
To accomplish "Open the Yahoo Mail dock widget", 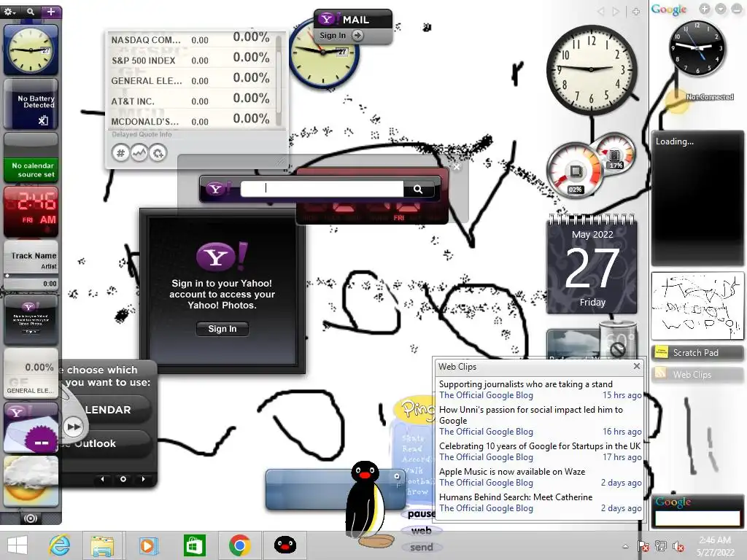I will click(31, 427).
